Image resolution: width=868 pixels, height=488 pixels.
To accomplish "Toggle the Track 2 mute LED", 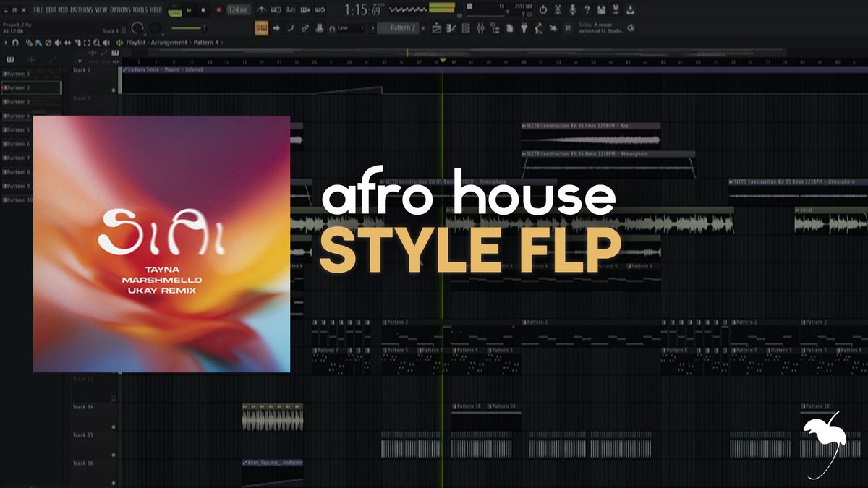I will 114,90.
